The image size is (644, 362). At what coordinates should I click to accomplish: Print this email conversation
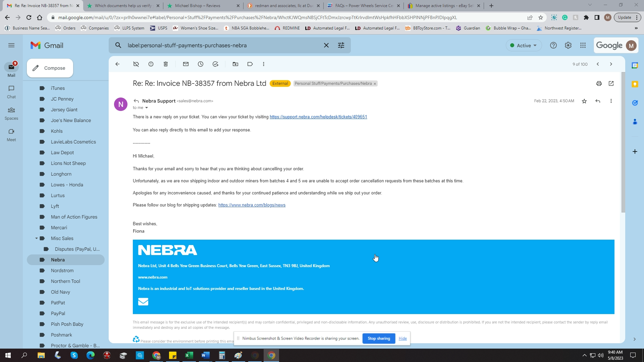point(599,83)
